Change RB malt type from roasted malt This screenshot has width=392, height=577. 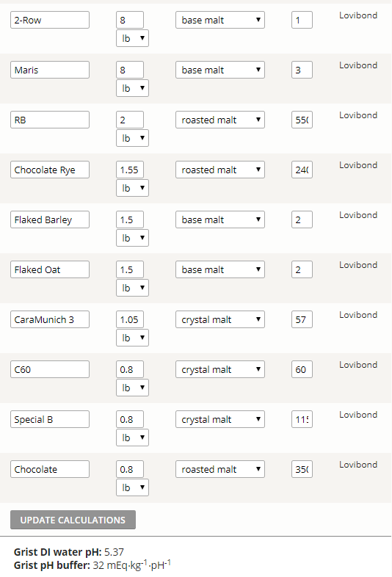(x=220, y=120)
